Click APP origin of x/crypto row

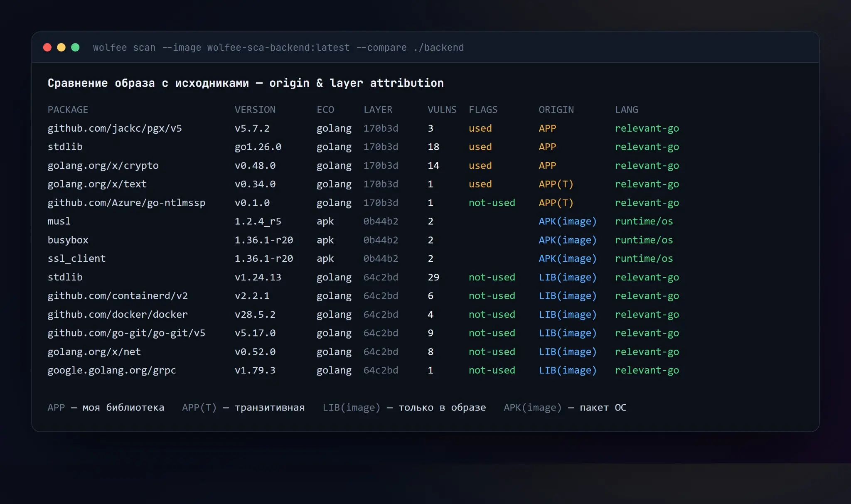(547, 166)
